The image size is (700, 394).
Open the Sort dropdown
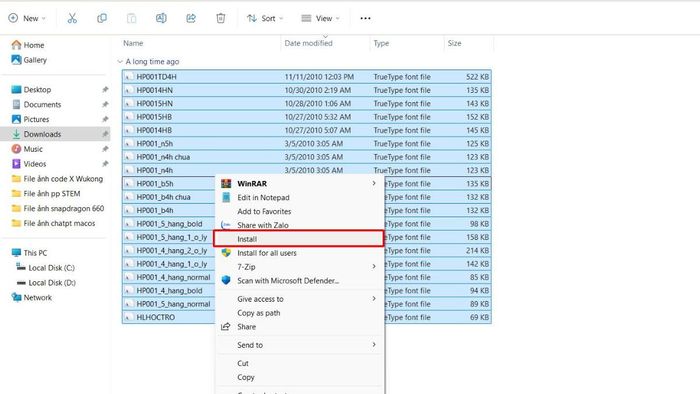pyautogui.click(x=265, y=18)
